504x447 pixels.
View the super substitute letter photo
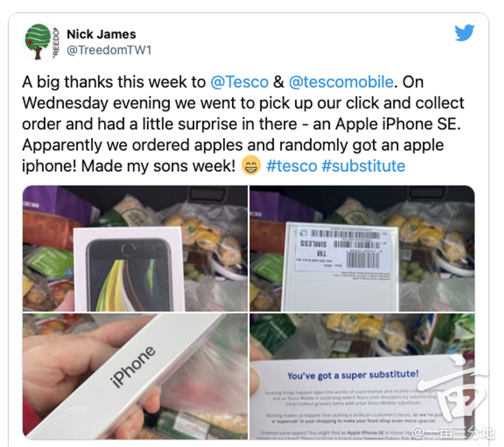tap(362, 376)
